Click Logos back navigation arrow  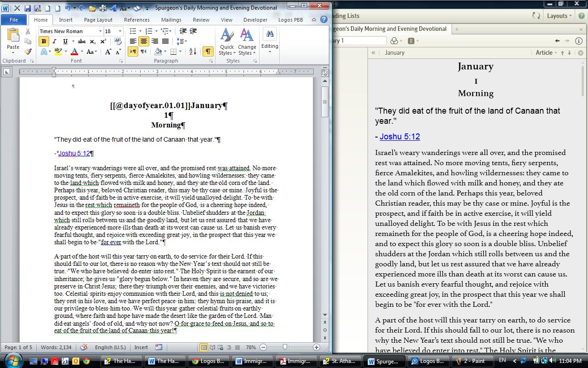pyautogui.click(x=557, y=41)
